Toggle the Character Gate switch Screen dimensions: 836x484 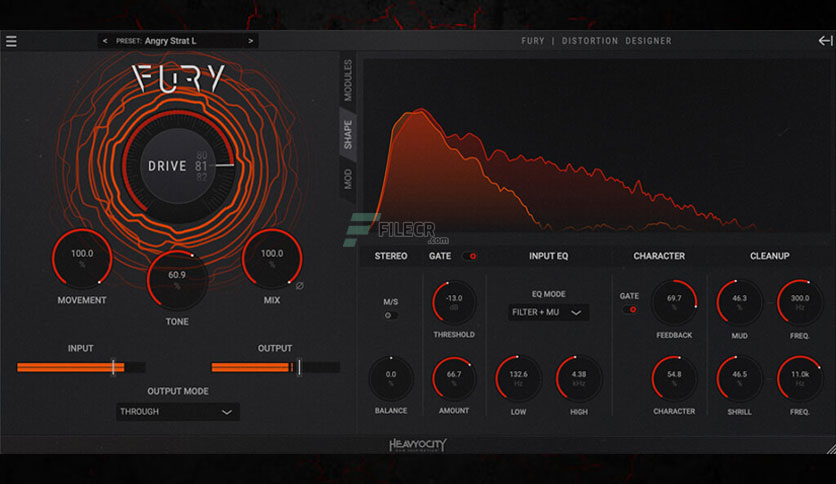[630, 310]
